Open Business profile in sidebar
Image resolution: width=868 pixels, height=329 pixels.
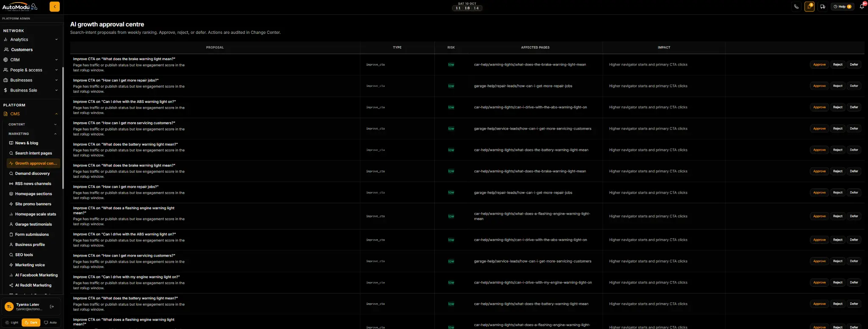pos(33,245)
